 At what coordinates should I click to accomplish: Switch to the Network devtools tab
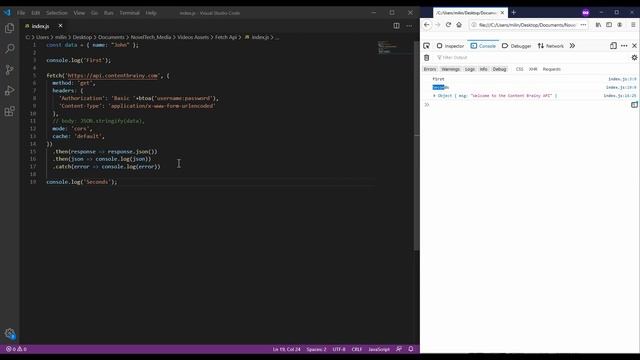(551, 46)
